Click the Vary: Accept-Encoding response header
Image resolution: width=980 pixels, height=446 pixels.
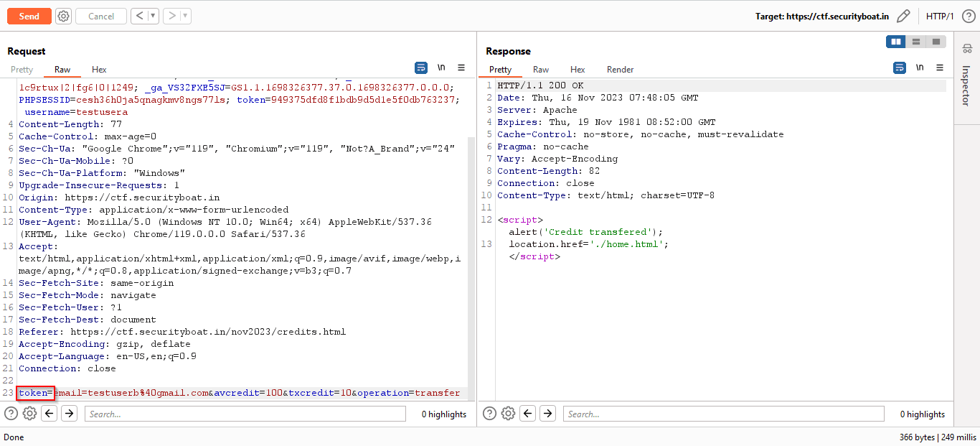point(557,159)
